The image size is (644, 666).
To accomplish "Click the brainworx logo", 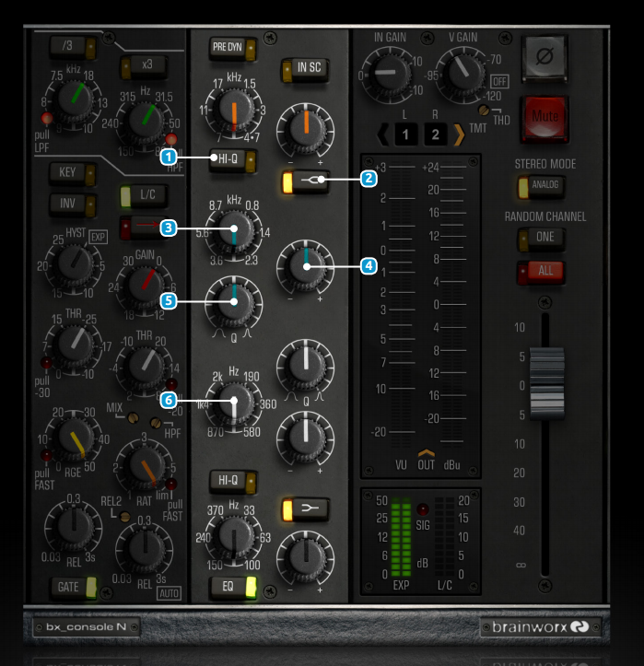I will [540, 627].
